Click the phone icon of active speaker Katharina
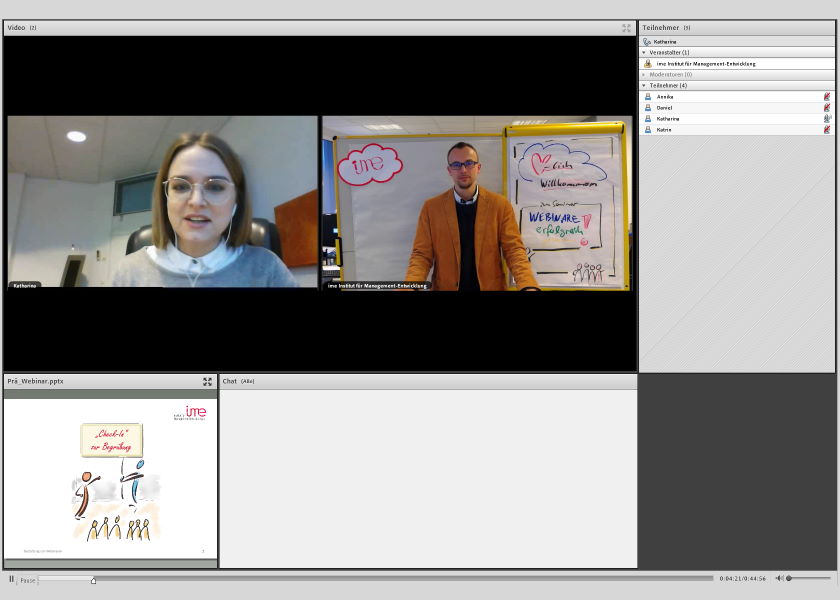The width and height of the screenshot is (840, 600). (x=647, y=42)
